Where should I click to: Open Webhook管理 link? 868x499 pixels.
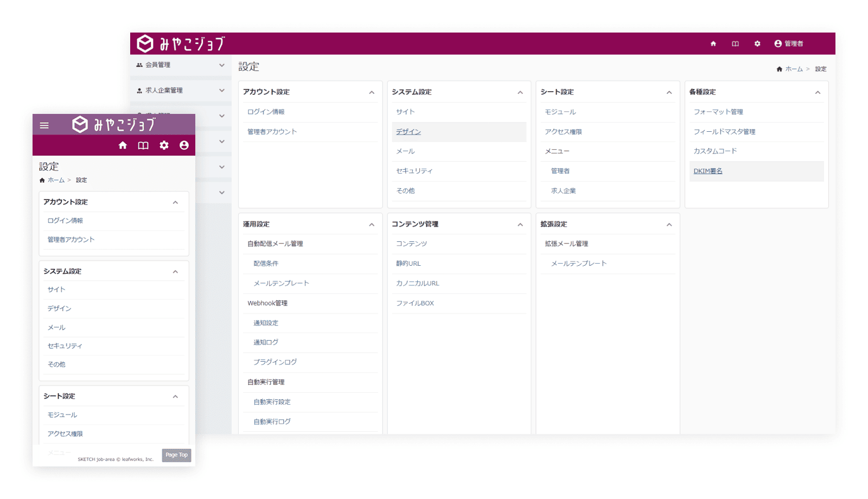point(267,303)
